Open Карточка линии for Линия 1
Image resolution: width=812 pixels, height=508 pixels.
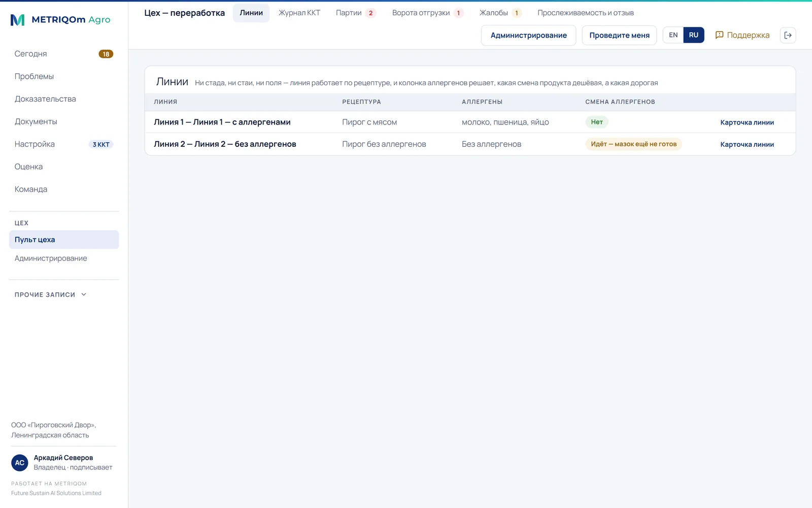pos(747,122)
